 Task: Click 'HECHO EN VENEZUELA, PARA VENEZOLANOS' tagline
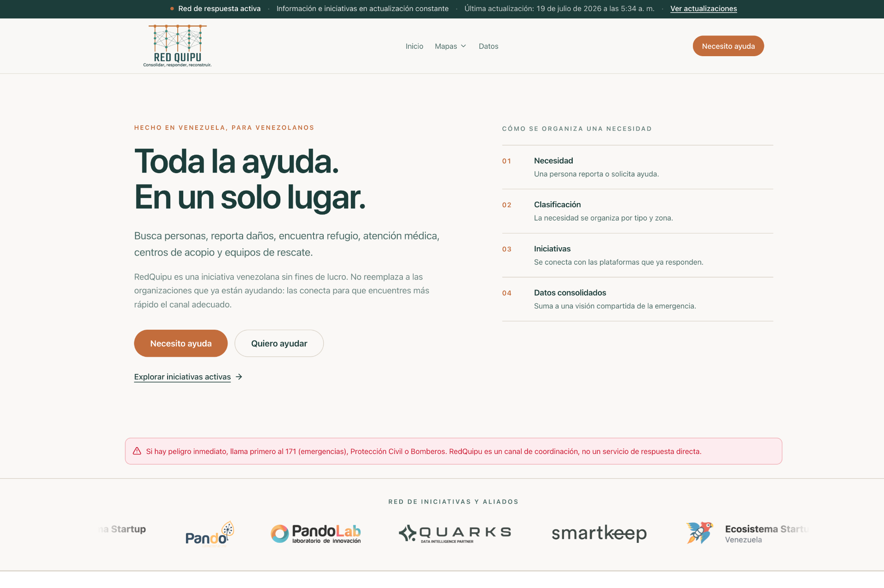tap(224, 128)
